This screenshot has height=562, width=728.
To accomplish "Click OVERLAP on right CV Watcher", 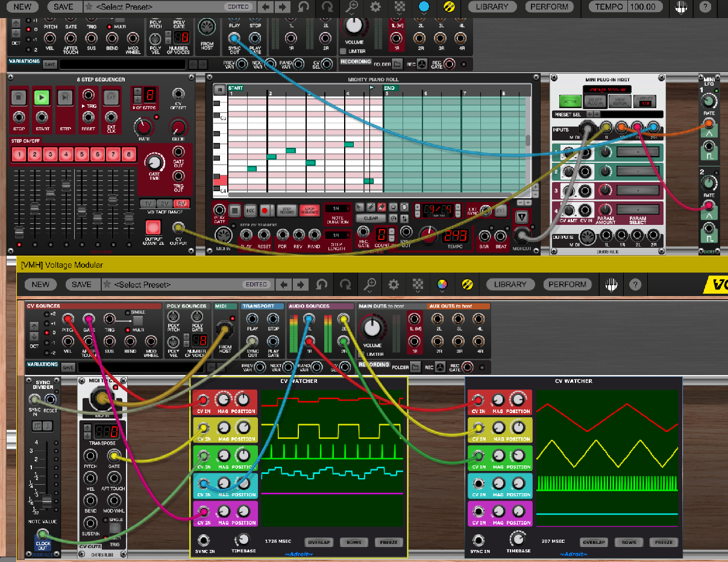I will pyautogui.click(x=594, y=542).
